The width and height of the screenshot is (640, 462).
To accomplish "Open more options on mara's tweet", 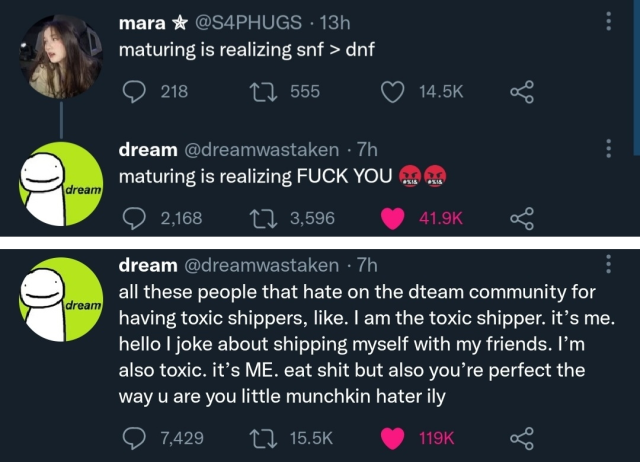I will (610, 22).
